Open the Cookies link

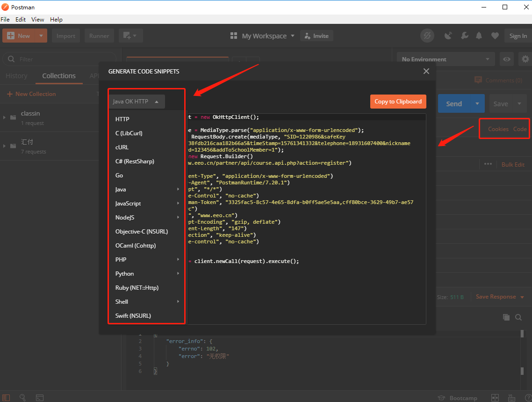(498, 129)
